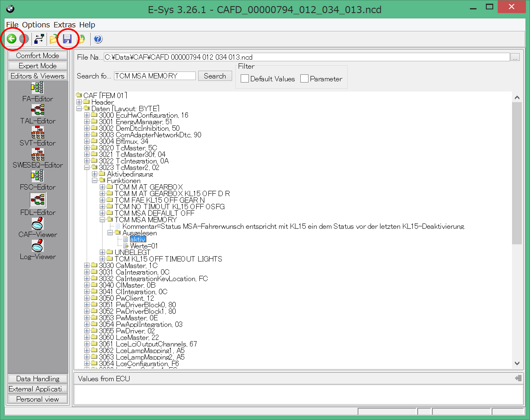The height and width of the screenshot is (420, 530).
Task: Select the Kommentar=Status MSA-Fahrerwunsch line
Action: (x=293, y=226)
